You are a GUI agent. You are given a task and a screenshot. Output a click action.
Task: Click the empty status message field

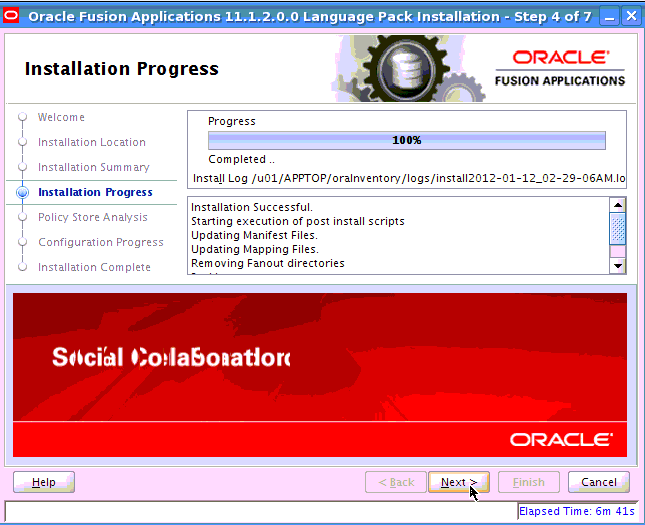[261, 512]
